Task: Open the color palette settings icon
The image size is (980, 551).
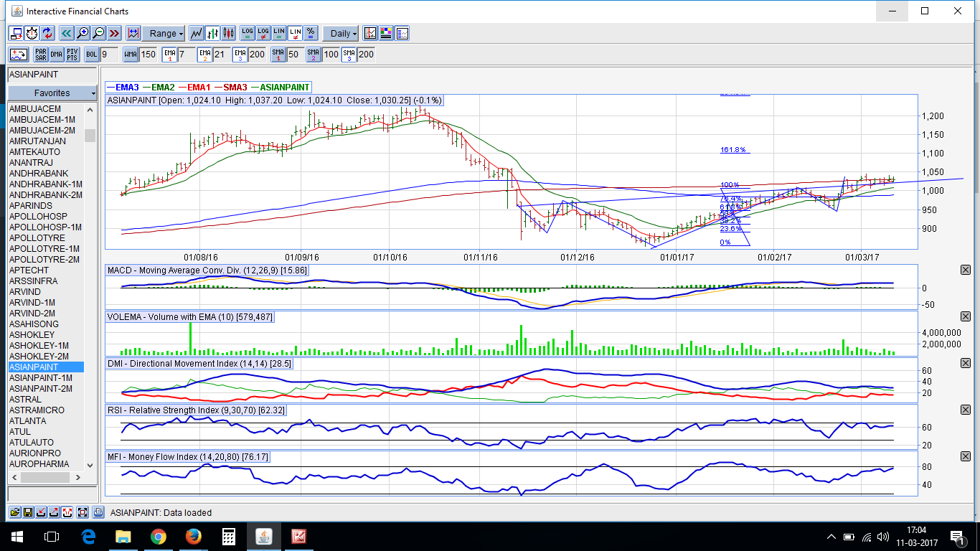Action: [x=386, y=34]
